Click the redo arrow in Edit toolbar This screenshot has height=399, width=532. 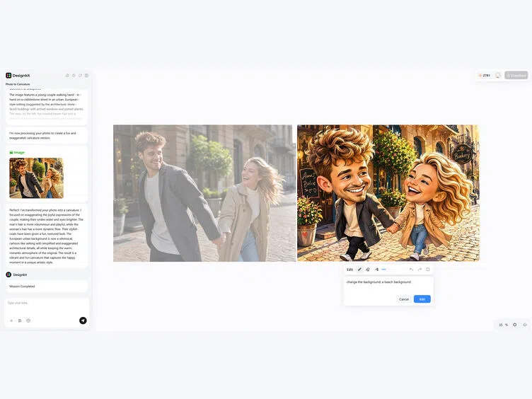(420, 270)
